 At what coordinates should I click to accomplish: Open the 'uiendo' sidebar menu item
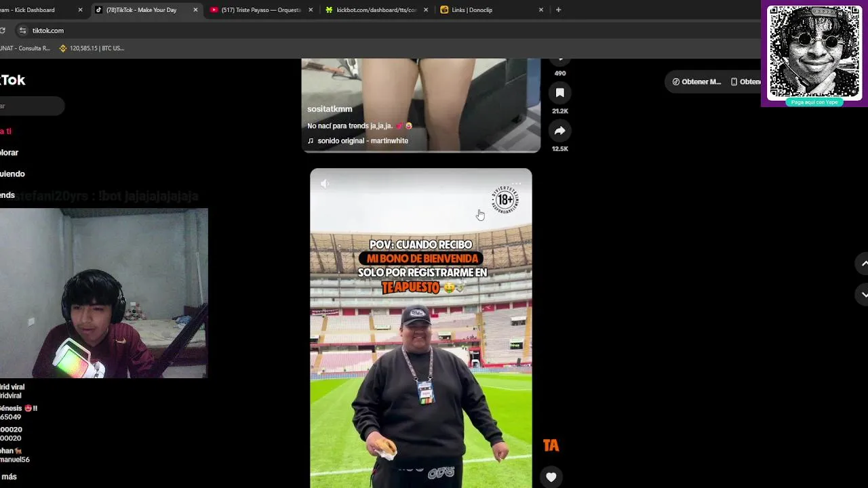12,174
